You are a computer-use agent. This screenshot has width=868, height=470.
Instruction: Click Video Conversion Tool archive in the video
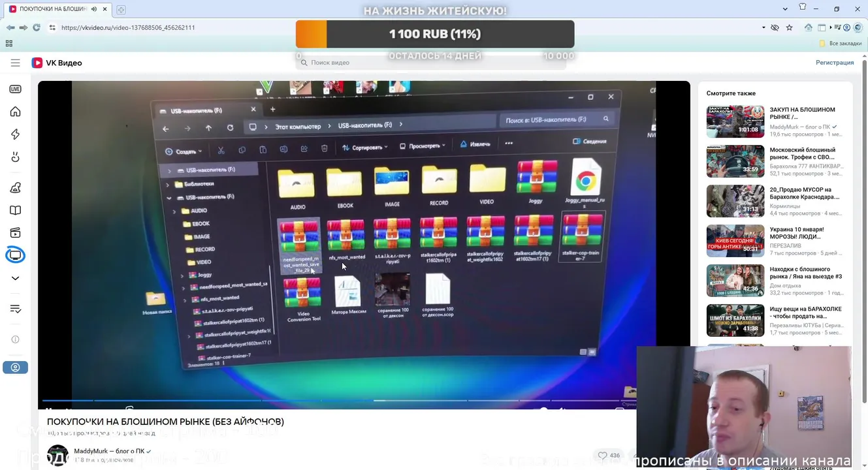pyautogui.click(x=303, y=299)
